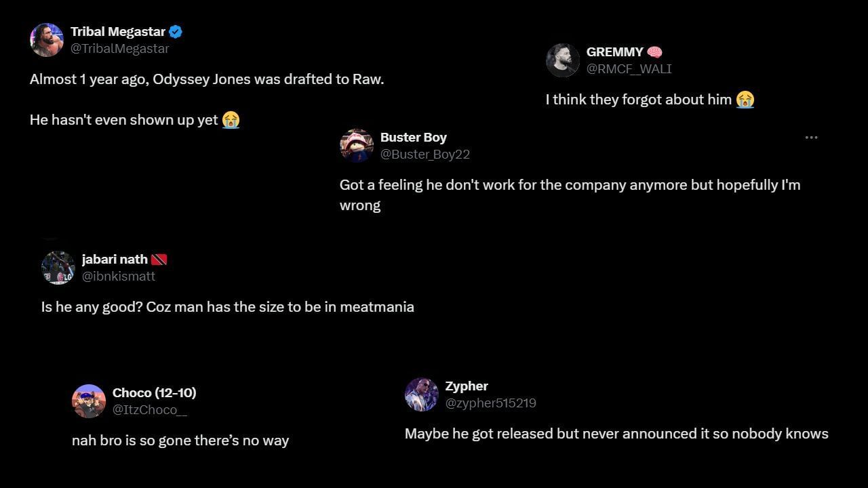Image resolution: width=868 pixels, height=488 pixels.
Task: Open the @ibnkismatt handle link
Action: pos(118,277)
